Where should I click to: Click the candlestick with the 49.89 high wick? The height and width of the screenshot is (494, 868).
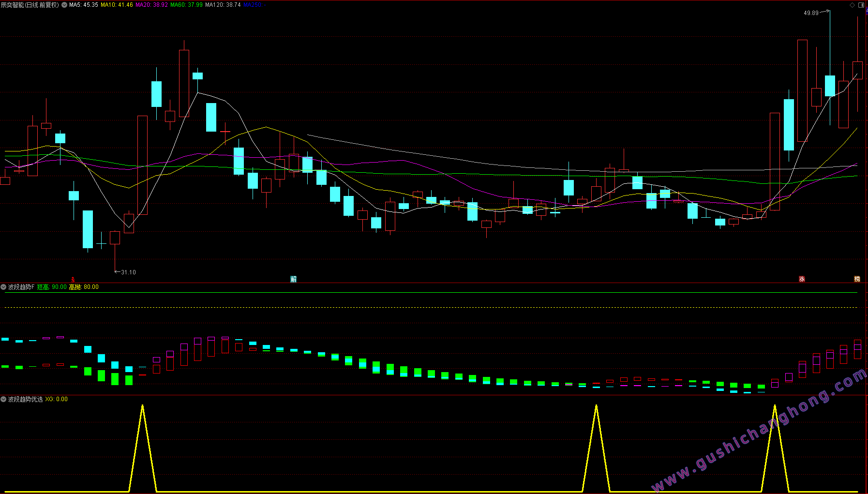[830, 86]
